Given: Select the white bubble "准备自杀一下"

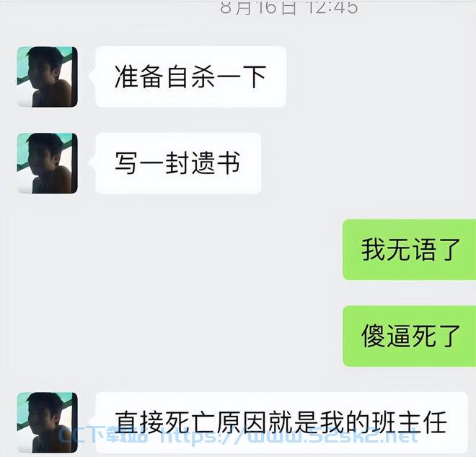Looking at the screenshot, I should tap(191, 77).
